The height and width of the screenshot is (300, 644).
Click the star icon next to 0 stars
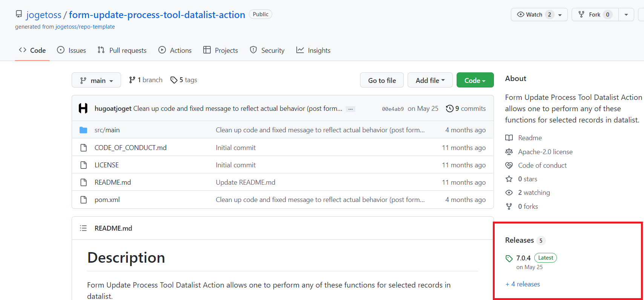coord(509,179)
